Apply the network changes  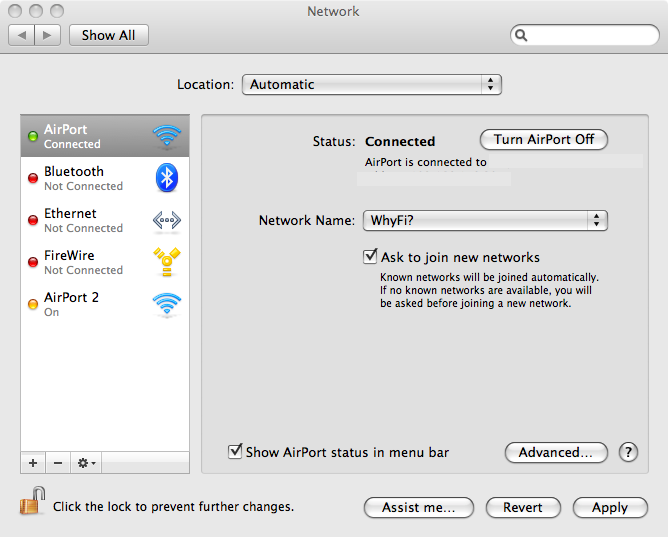coord(610,508)
